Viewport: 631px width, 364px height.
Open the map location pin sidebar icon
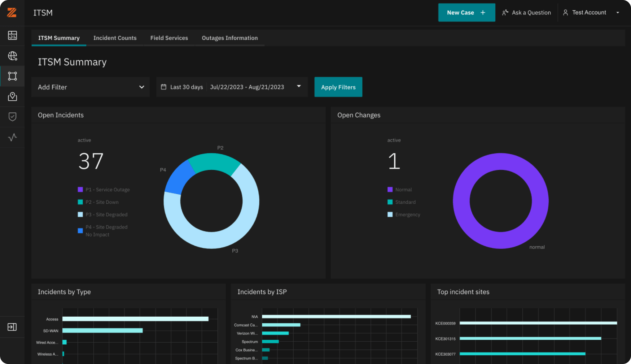coord(12,97)
